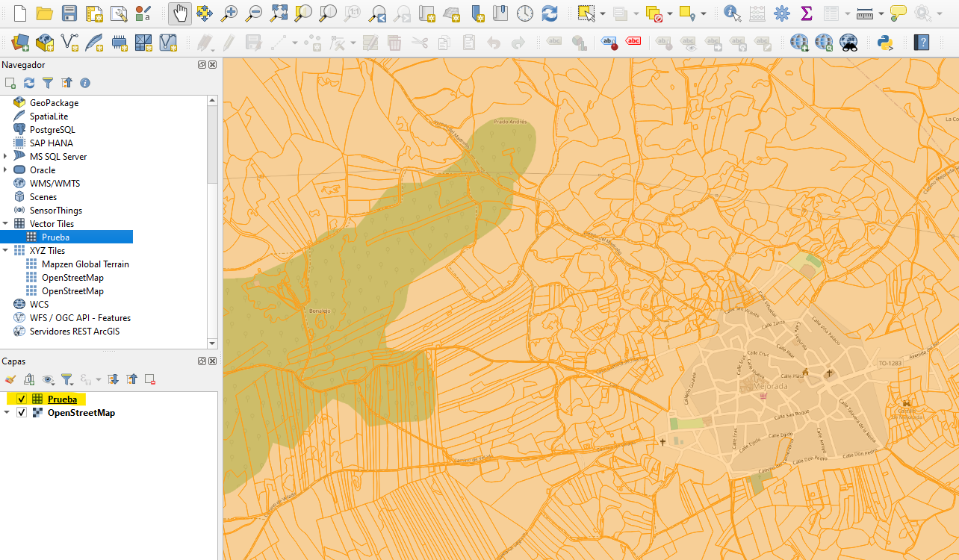Open the Python Console icon
959x560 pixels.
tap(887, 43)
